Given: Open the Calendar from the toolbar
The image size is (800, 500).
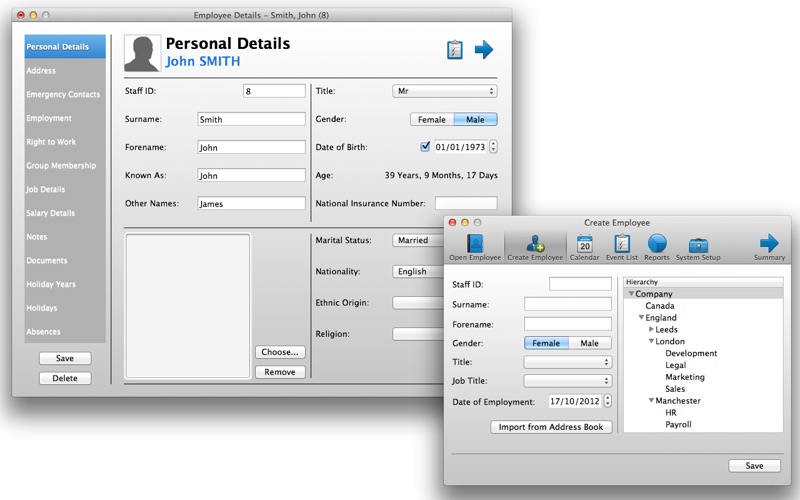Looking at the screenshot, I should click(585, 247).
